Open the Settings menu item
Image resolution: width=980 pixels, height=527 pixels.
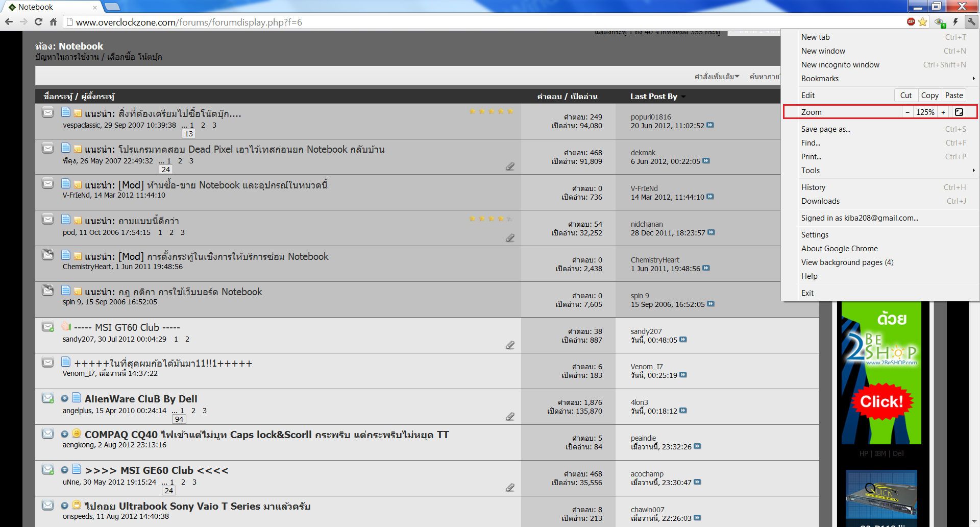tap(815, 235)
